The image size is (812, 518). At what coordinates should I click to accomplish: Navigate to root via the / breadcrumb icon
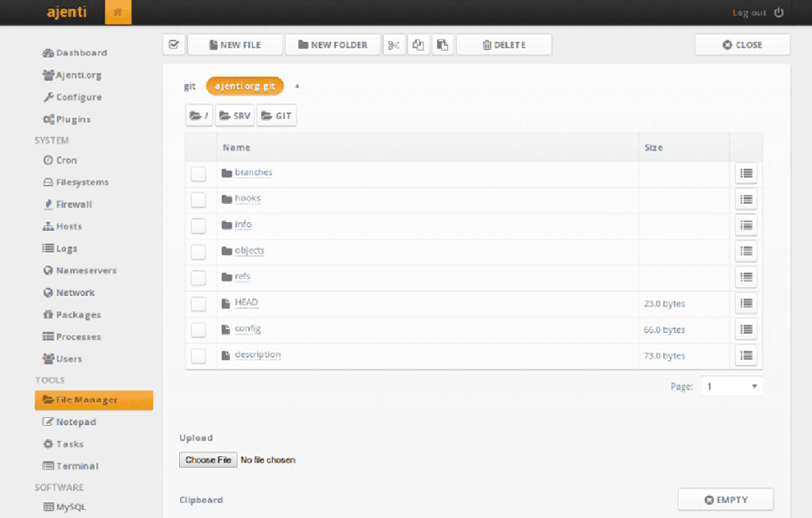coord(199,115)
